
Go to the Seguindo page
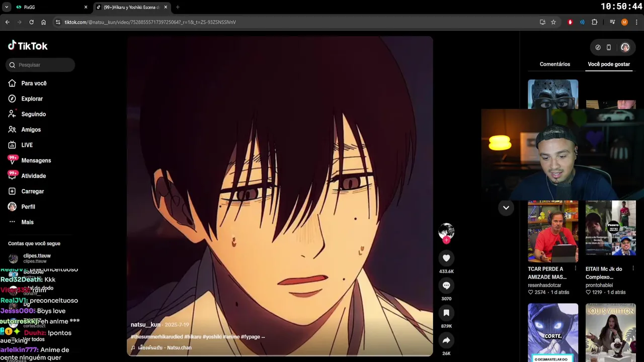pyautogui.click(x=33, y=114)
